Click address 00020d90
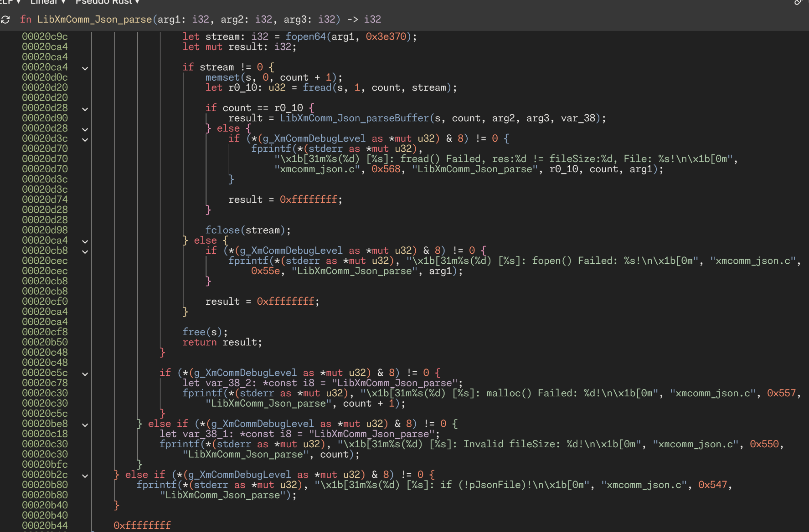The image size is (809, 532). tap(45, 118)
